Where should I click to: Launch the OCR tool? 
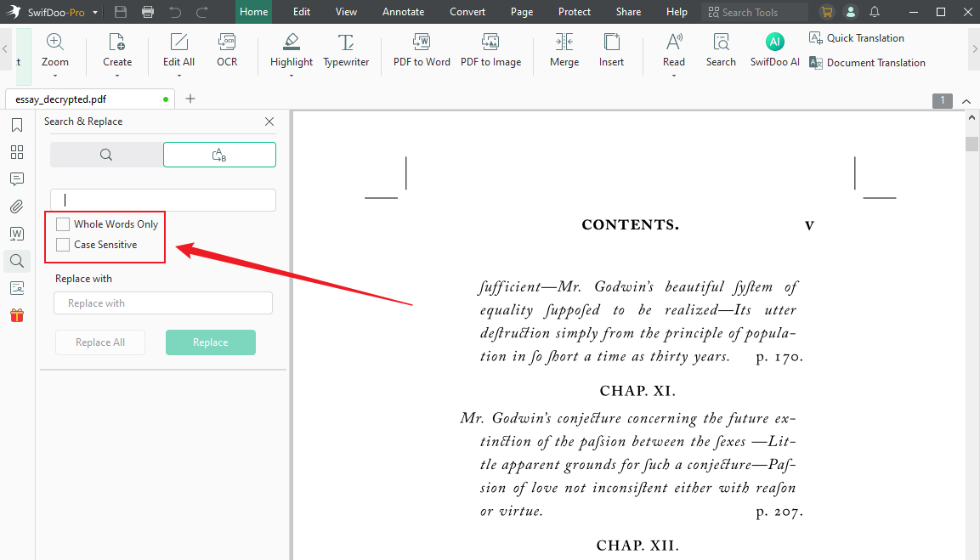[x=226, y=49]
